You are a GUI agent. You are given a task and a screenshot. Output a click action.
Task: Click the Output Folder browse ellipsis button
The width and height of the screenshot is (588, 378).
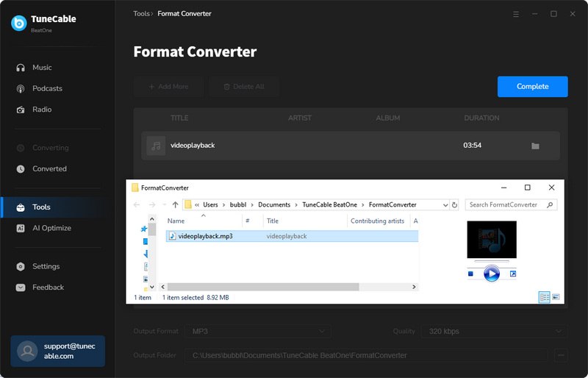coord(561,355)
